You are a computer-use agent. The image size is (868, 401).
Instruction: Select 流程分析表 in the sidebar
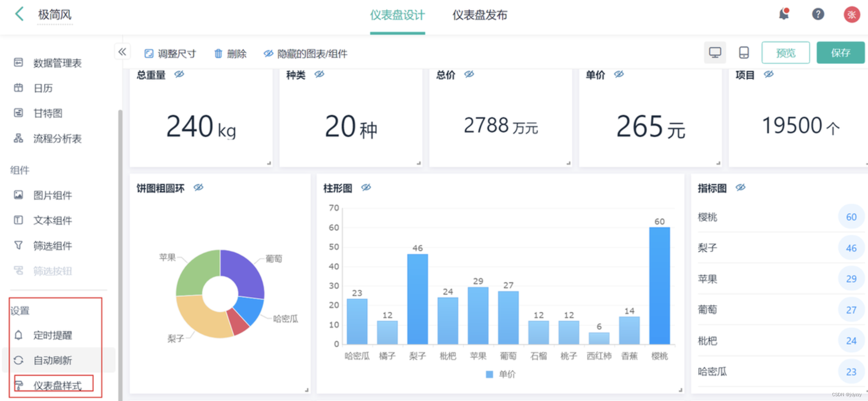coord(58,139)
